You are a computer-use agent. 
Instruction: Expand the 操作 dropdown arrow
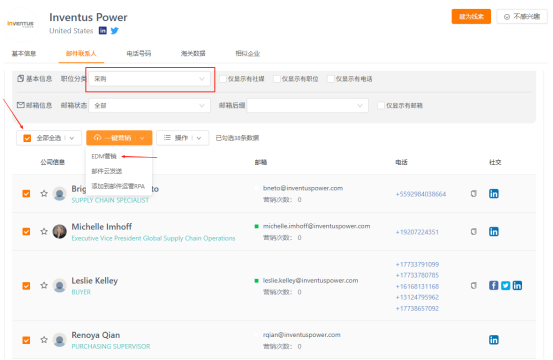199,138
